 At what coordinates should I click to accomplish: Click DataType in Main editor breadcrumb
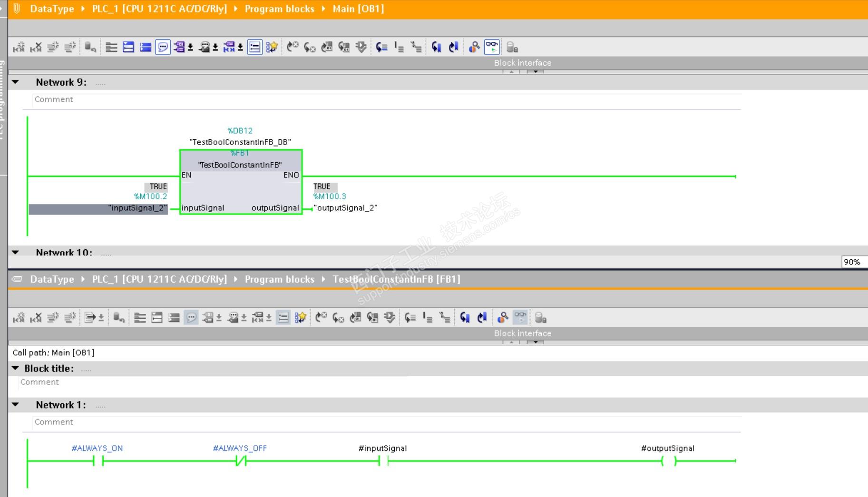pos(52,9)
